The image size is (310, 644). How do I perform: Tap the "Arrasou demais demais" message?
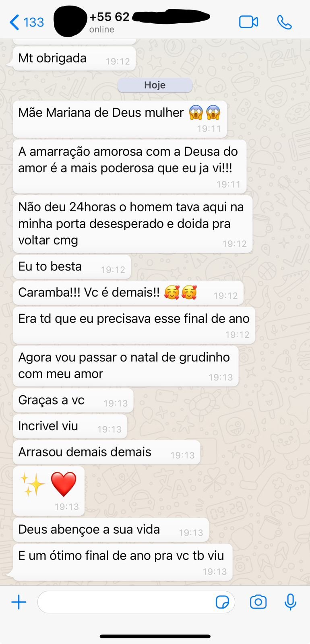tap(106, 452)
